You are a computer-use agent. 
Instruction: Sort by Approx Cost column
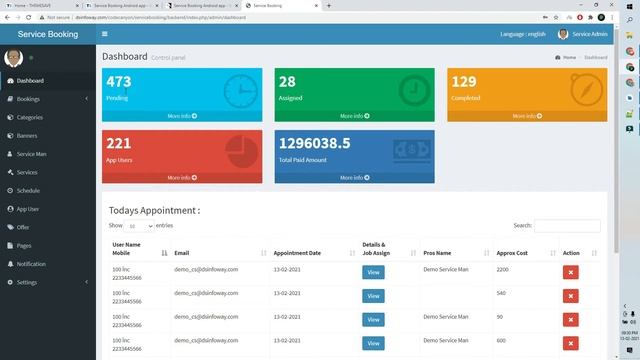(x=526, y=253)
